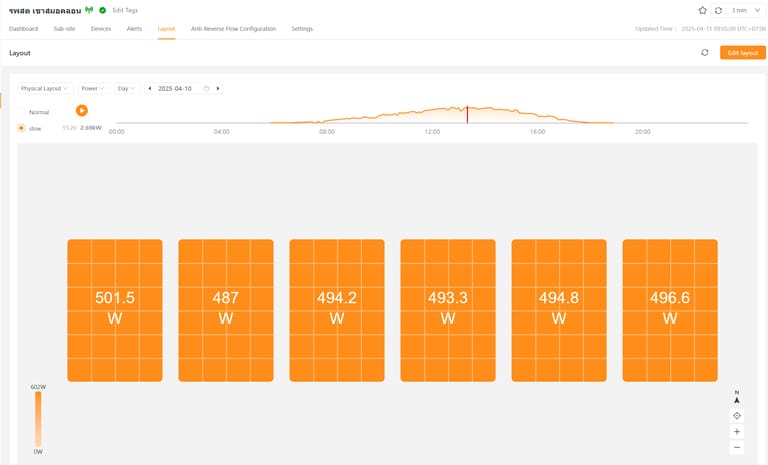Go to next day arrow
Image resolution: width=768 pixels, height=465 pixels.
coord(218,88)
